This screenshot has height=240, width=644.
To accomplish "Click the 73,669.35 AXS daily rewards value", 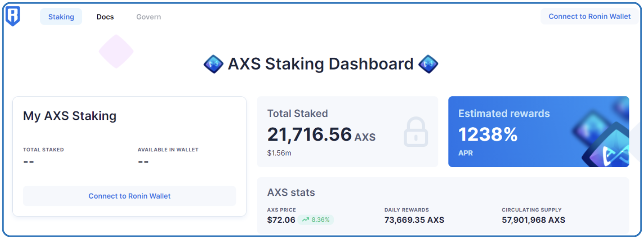I will pyautogui.click(x=414, y=220).
